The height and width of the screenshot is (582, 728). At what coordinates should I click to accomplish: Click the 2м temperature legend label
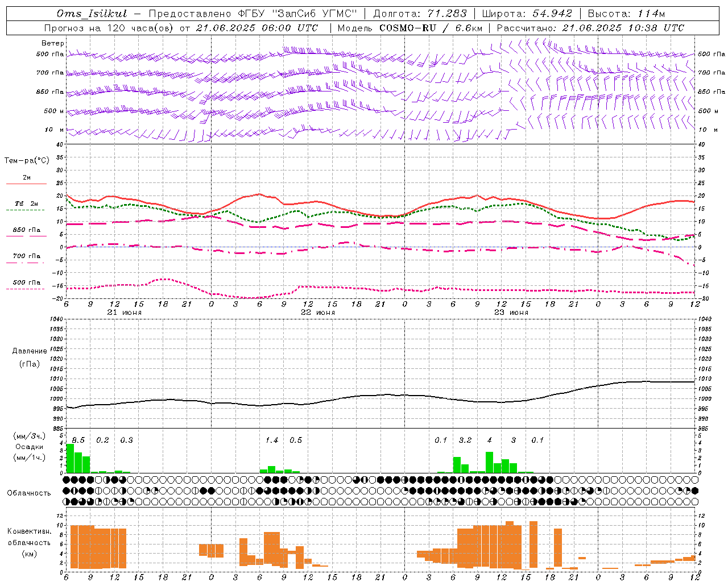pos(27,177)
